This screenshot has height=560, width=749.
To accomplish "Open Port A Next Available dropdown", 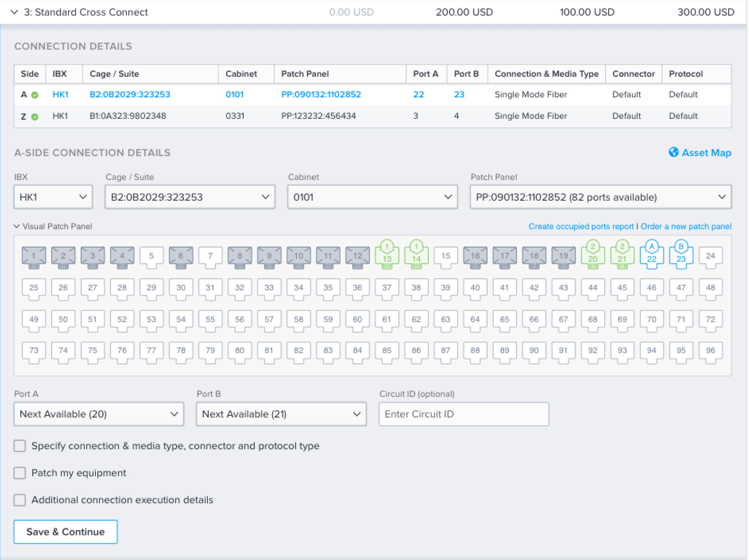I will click(x=98, y=414).
